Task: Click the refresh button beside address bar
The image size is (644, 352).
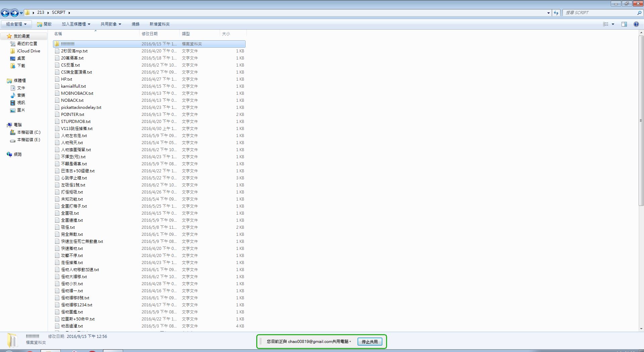Action: click(x=556, y=13)
